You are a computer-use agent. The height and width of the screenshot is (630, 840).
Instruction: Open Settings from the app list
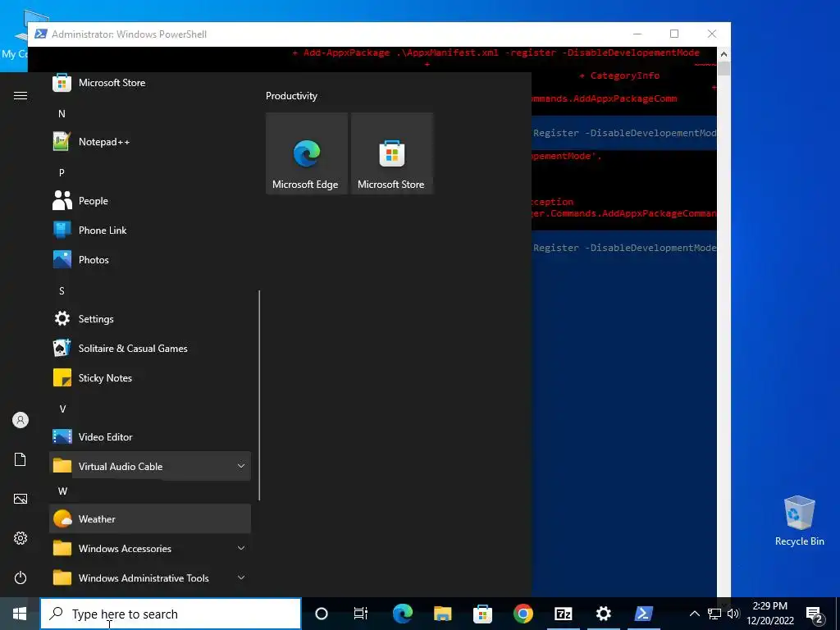[x=150, y=319]
